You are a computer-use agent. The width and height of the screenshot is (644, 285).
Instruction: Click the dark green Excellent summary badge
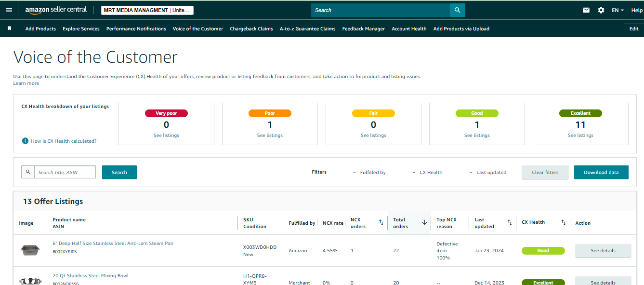(x=580, y=113)
